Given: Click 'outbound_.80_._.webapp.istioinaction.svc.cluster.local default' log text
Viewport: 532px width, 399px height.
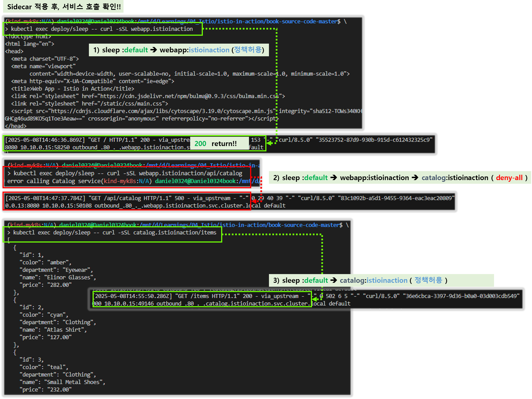Looking at the screenshot, I should [190, 206].
